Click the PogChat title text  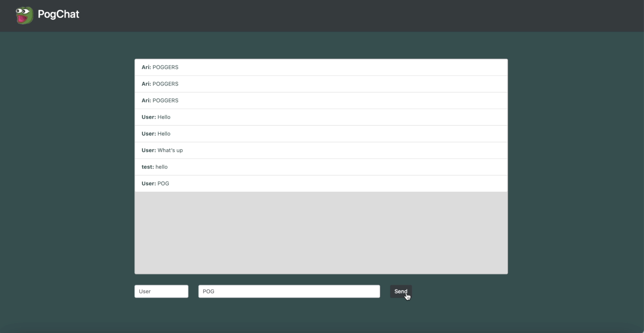pos(58,14)
